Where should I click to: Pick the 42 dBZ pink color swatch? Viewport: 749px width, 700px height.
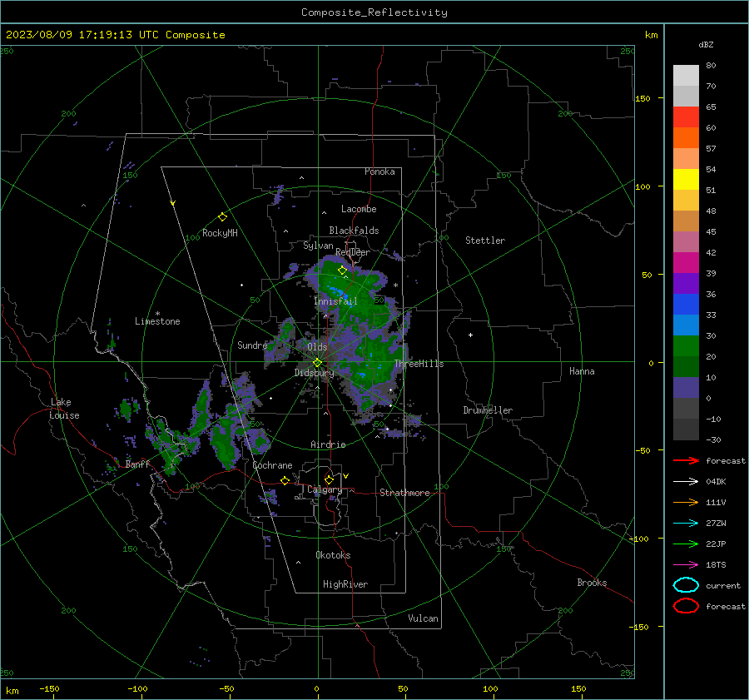(686, 241)
